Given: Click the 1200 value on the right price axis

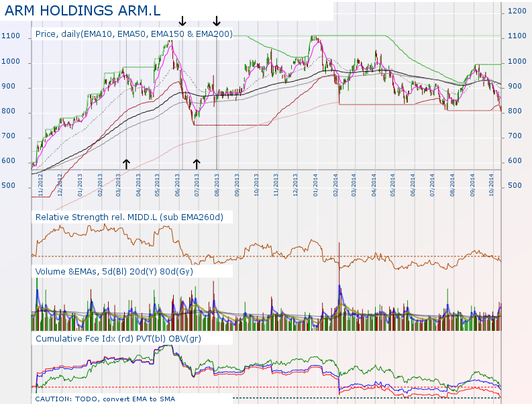Looking at the screenshot, I should (517, 11).
